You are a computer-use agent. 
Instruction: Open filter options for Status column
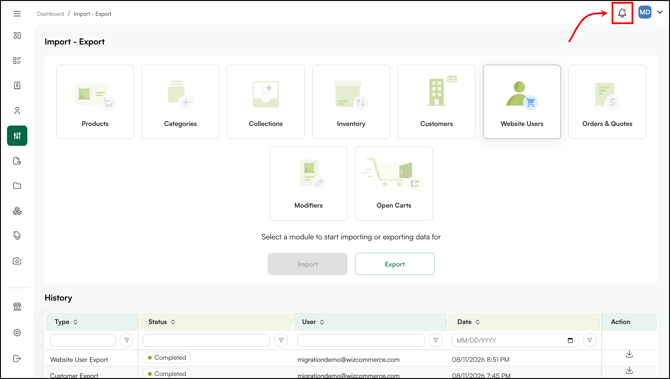[281, 340]
